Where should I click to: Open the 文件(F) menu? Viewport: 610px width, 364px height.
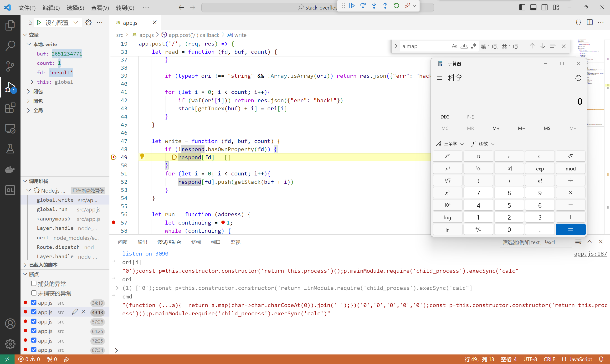(x=27, y=8)
